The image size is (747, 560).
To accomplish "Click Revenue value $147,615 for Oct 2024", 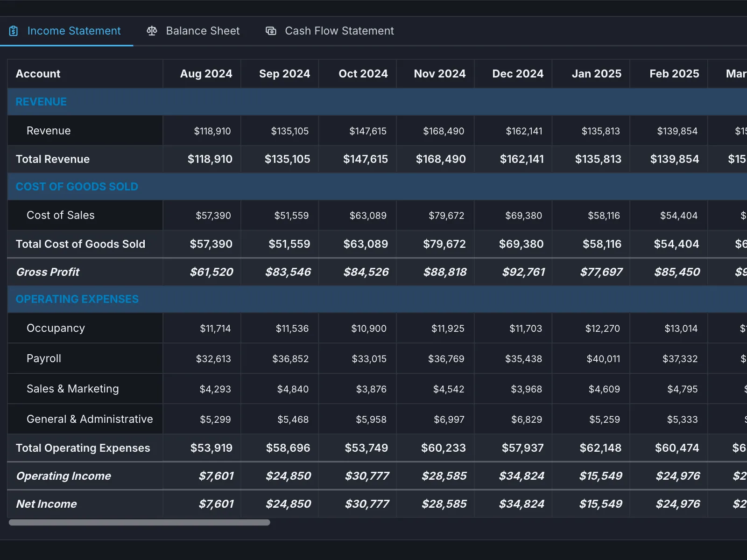I will pyautogui.click(x=368, y=131).
